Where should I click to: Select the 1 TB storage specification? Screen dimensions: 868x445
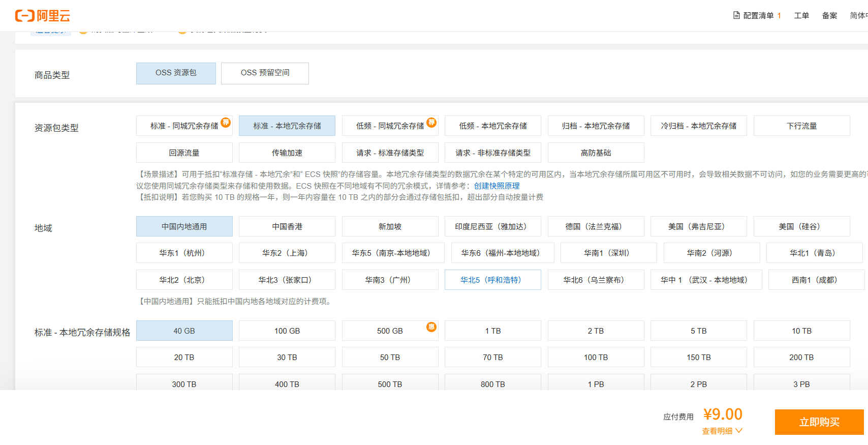pyautogui.click(x=493, y=331)
